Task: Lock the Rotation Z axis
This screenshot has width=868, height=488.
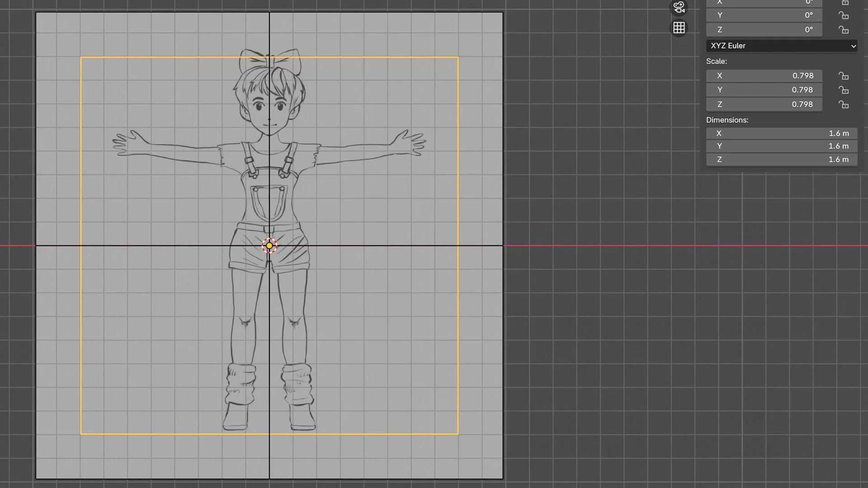Action: point(843,30)
